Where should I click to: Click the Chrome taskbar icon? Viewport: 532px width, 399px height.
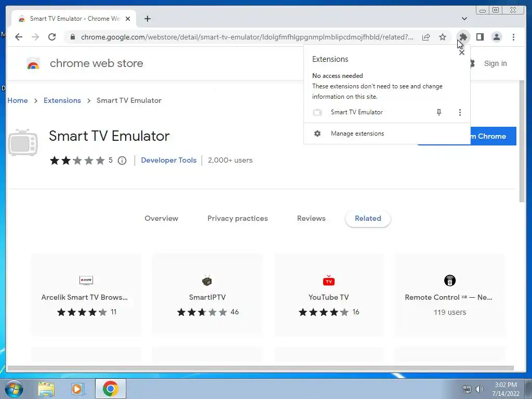[x=110, y=389]
